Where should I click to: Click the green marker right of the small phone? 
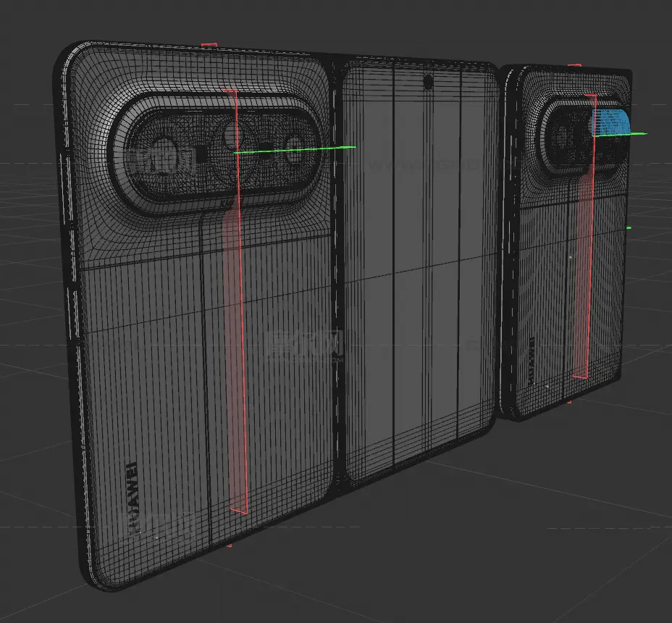click(629, 228)
